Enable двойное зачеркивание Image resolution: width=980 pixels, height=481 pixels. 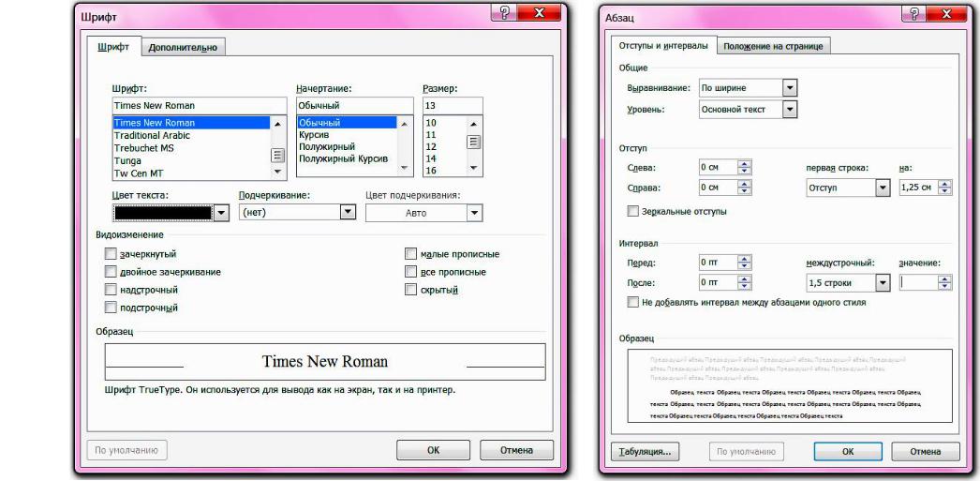[x=111, y=272]
